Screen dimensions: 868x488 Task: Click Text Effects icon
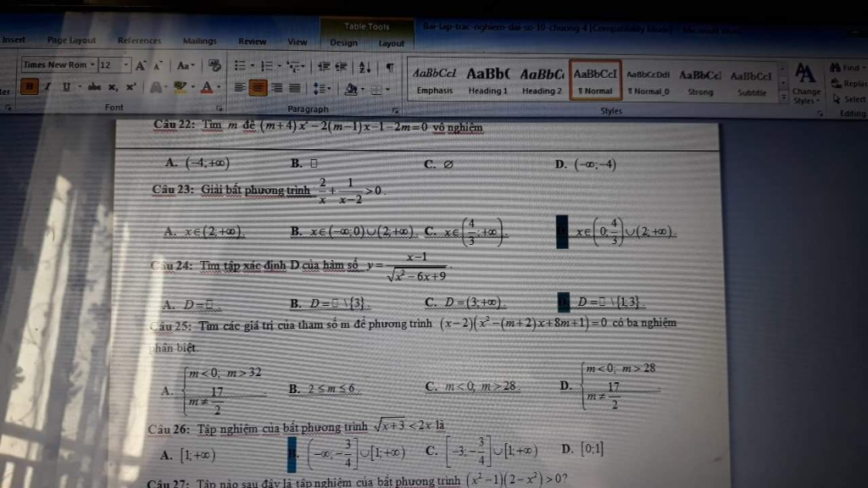157,87
